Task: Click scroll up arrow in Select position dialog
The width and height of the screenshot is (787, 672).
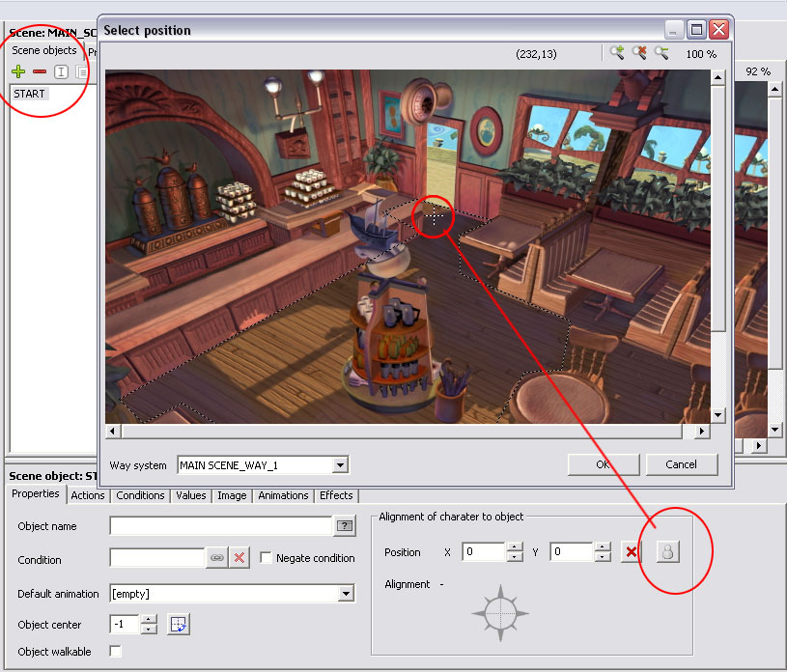Action: (x=718, y=77)
